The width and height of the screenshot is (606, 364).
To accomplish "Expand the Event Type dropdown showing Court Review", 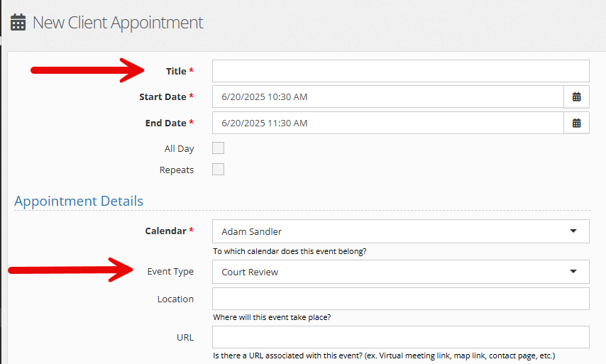I will [x=401, y=272].
